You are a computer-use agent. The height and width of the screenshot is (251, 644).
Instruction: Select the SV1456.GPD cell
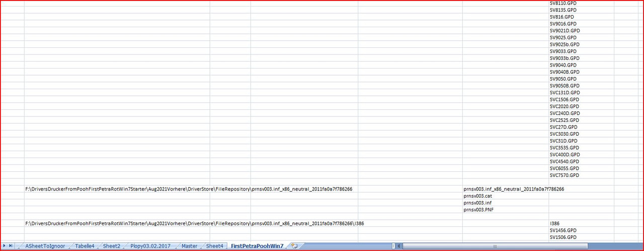(581, 230)
